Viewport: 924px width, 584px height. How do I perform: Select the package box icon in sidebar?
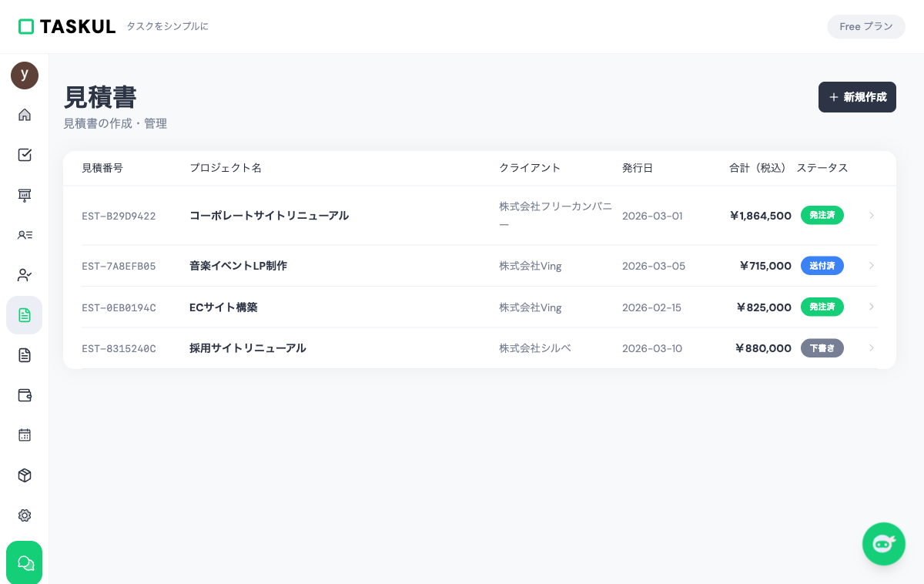[x=25, y=475]
